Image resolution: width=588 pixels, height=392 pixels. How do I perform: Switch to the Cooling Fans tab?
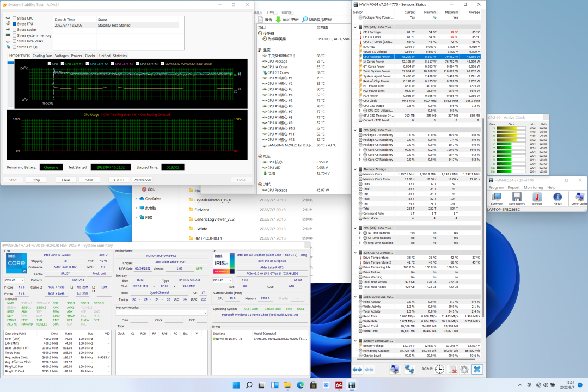coord(42,56)
